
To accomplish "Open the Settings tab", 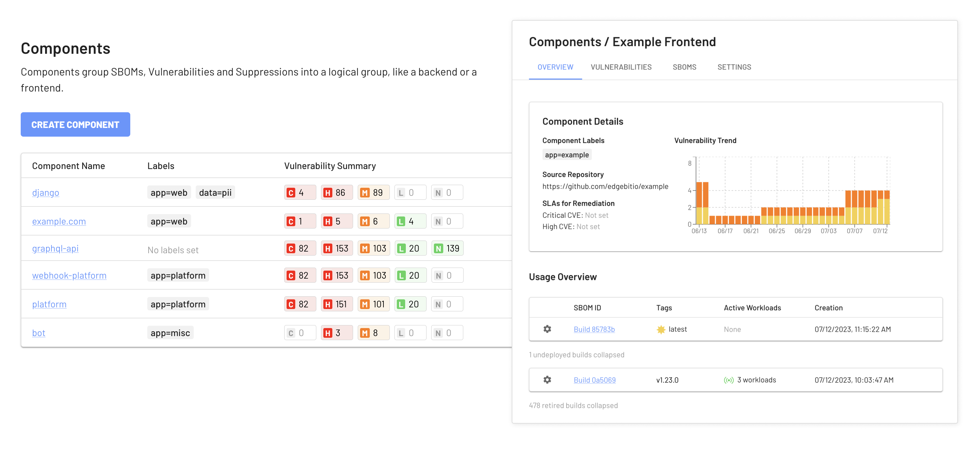I will [x=734, y=67].
